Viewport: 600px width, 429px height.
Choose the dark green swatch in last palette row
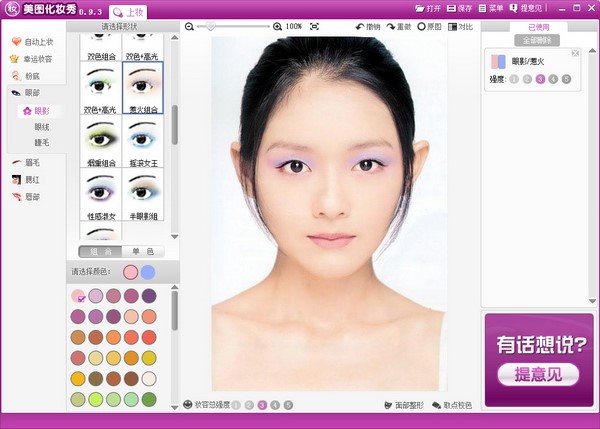click(x=149, y=399)
